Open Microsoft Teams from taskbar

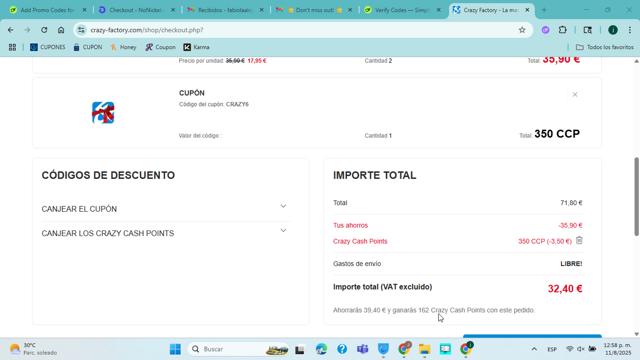tap(362, 349)
